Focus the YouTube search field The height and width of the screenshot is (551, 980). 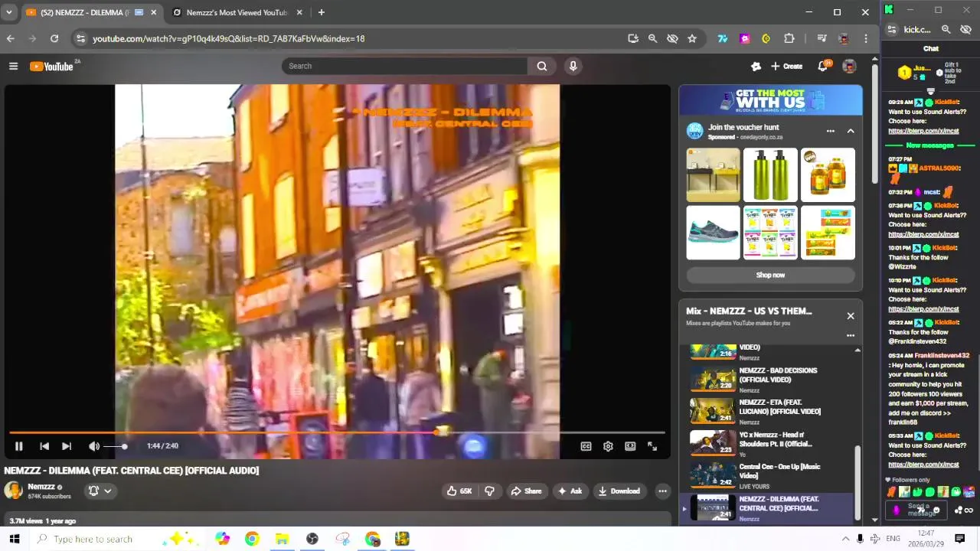(x=404, y=66)
